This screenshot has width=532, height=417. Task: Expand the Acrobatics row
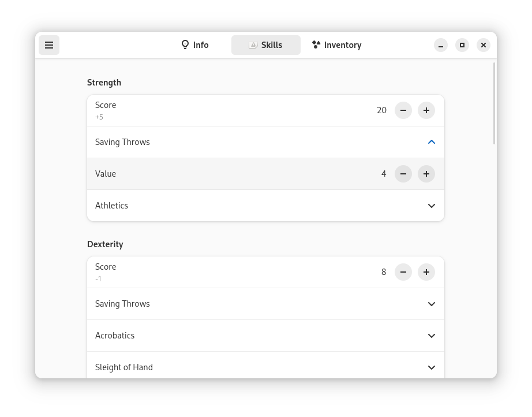click(265, 336)
